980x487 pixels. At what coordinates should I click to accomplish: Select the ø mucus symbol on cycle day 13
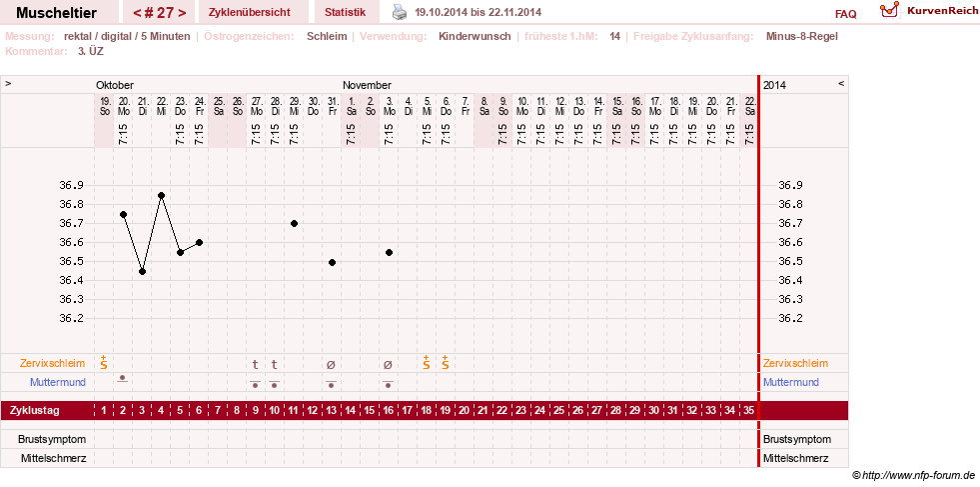click(331, 364)
